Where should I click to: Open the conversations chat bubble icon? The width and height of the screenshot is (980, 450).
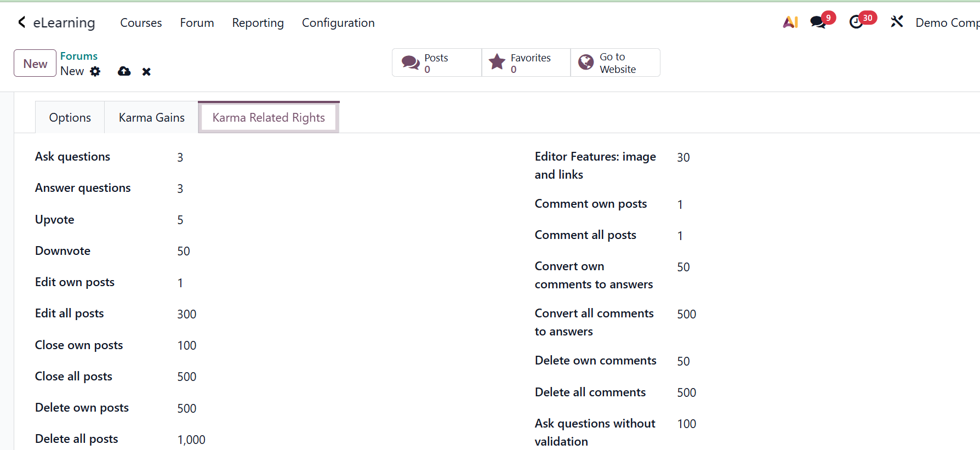coord(818,22)
